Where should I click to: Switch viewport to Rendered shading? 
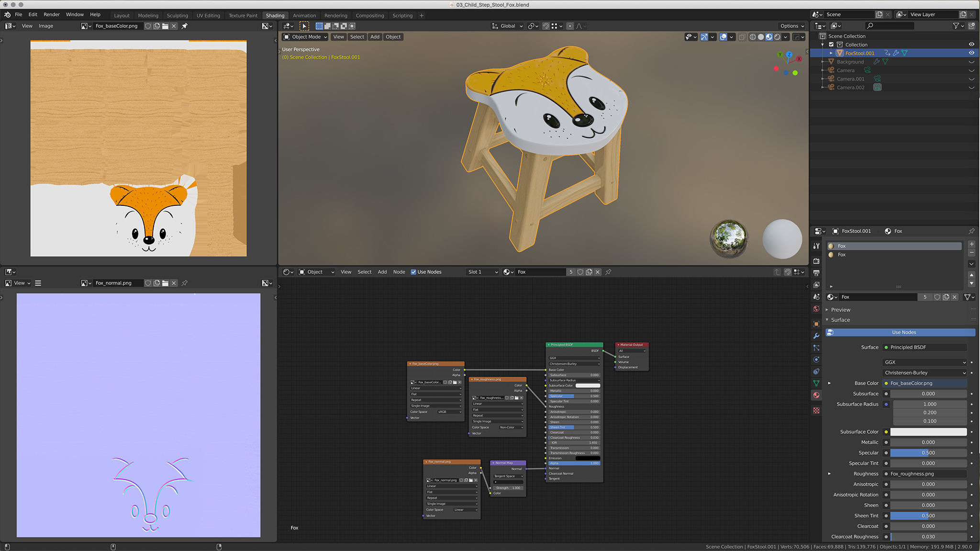click(x=778, y=37)
